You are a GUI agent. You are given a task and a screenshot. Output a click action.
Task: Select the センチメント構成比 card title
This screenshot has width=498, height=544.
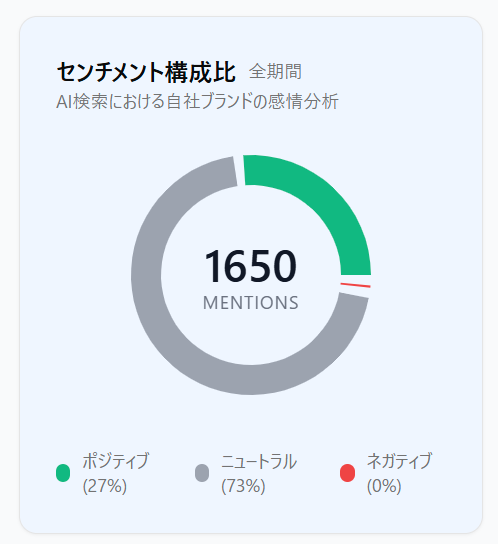pyautogui.click(x=146, y=72)
